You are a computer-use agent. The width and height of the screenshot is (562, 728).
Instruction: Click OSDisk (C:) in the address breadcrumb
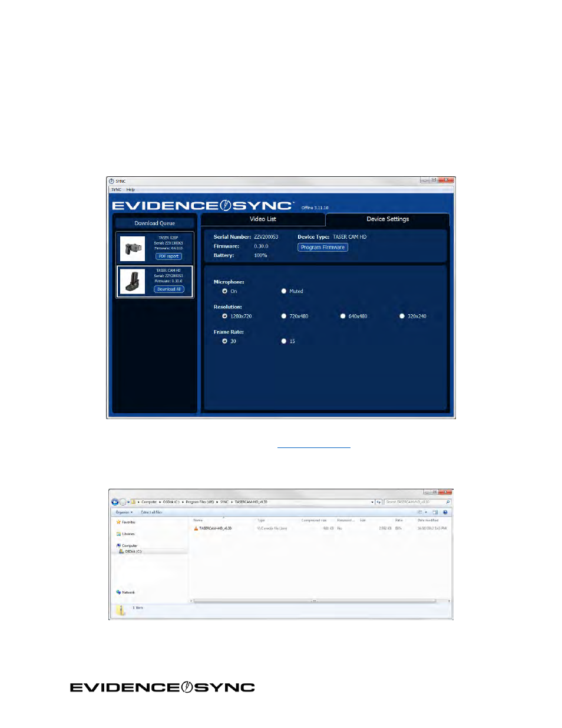171,502
